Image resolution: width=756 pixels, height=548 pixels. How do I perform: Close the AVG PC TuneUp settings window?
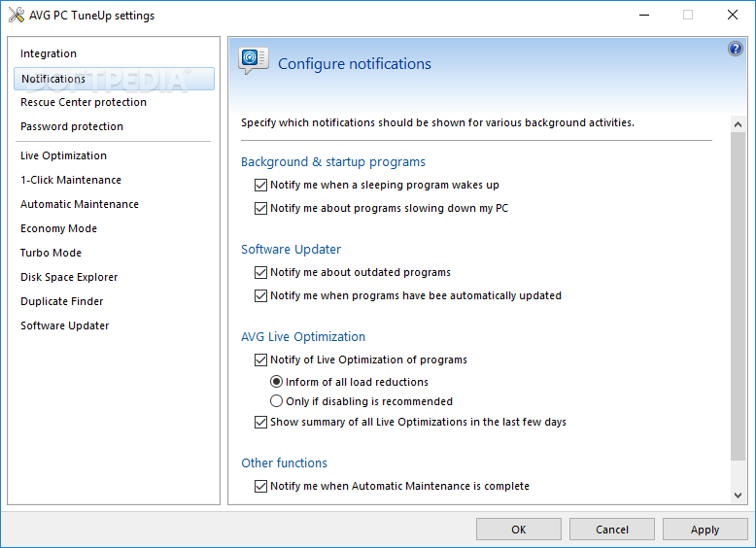(733, 15)
